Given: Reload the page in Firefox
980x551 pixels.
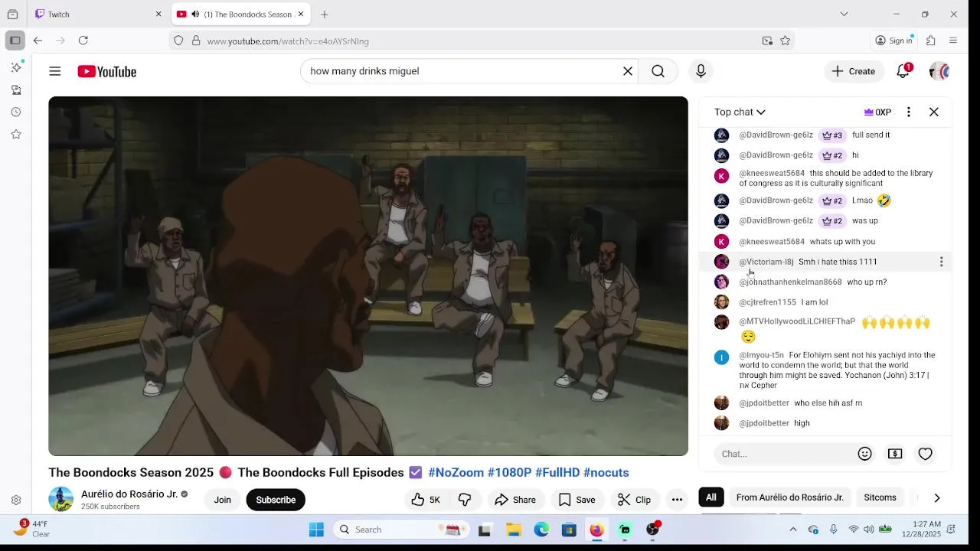Looking at the screenshot, I should pyautogui.click(x=83, y=41).
